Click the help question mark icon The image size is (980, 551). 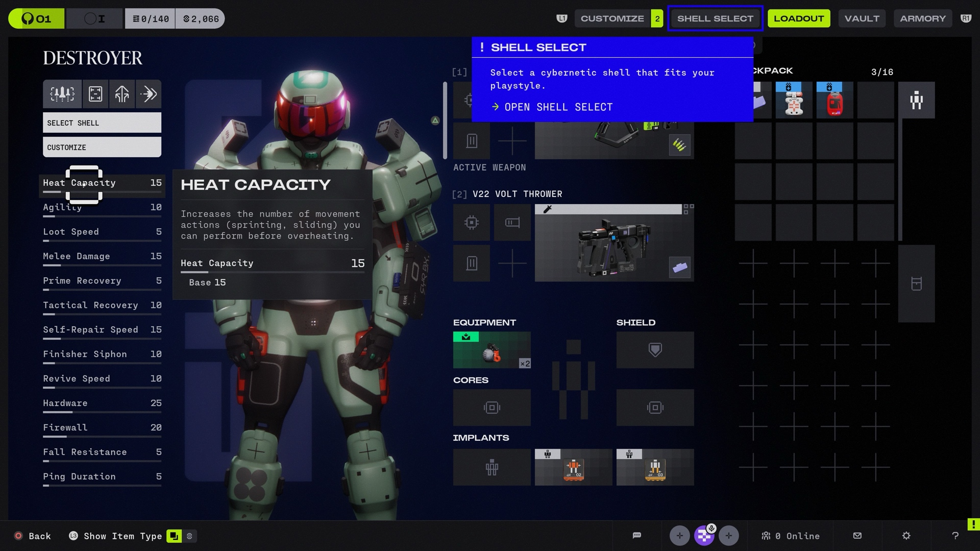pyautogui.click(x=955, y=535)
